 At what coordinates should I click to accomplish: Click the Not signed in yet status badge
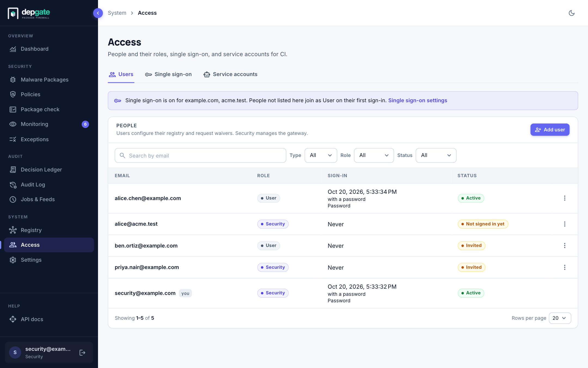click(483, 224)
